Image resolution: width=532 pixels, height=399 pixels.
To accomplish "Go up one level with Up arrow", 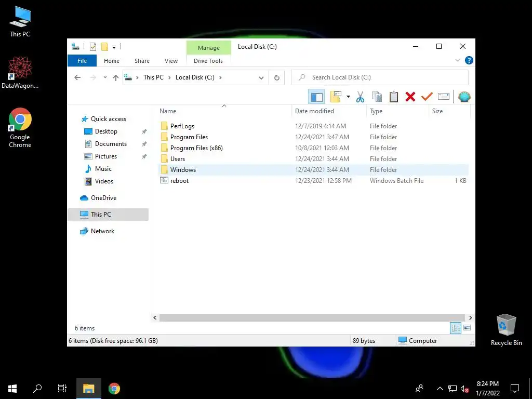I will click(x=116, y=78).
